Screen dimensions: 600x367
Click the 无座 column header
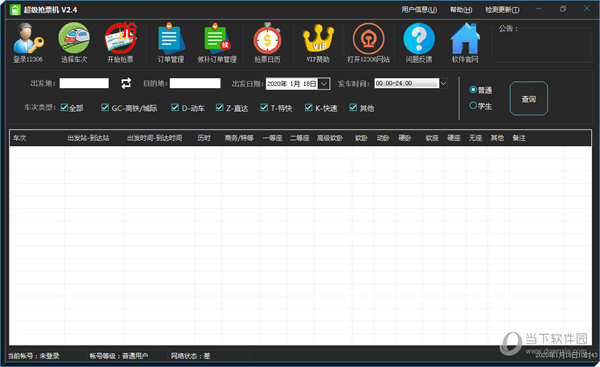476,138
